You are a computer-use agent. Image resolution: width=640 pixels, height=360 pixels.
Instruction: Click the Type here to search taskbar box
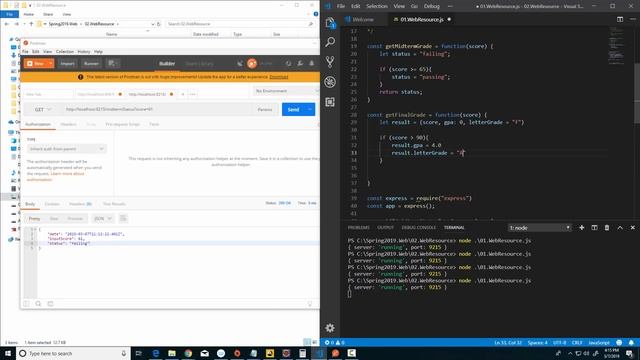pos(73,353)
